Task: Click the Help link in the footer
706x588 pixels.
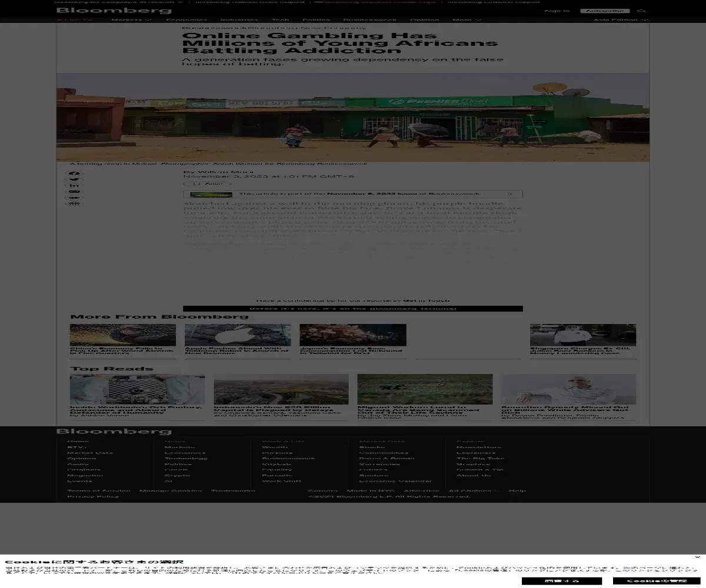Action: tap(518, 491)
